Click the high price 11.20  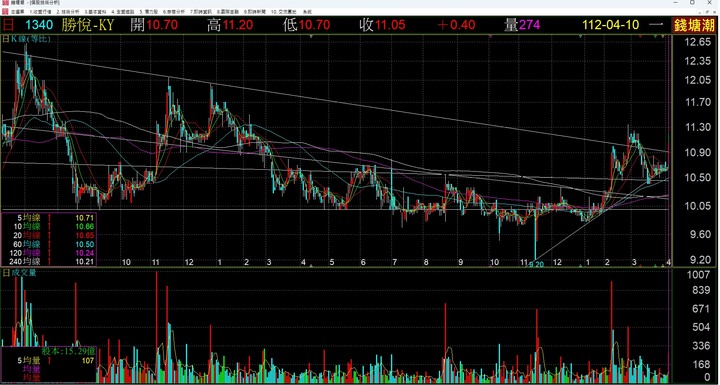(237, 25)
